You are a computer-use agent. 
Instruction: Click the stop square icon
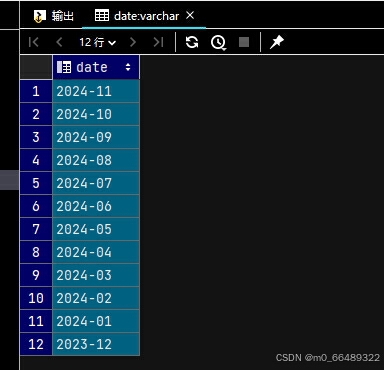click(244, 42)
